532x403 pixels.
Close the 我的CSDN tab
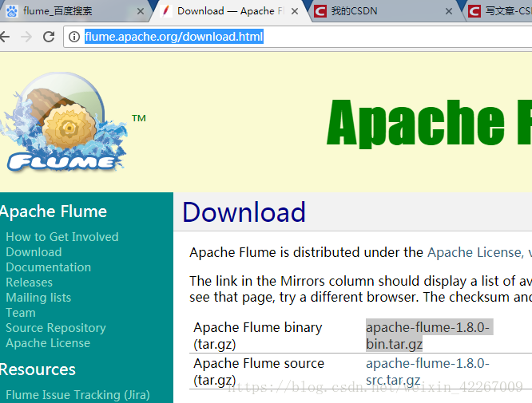449,11
